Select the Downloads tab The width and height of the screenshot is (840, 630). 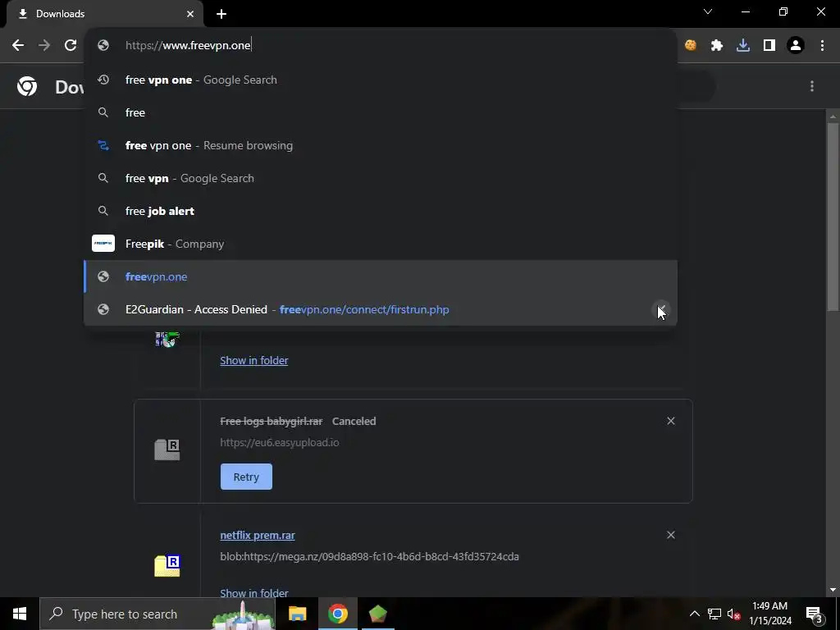click(x=104, y=14)
